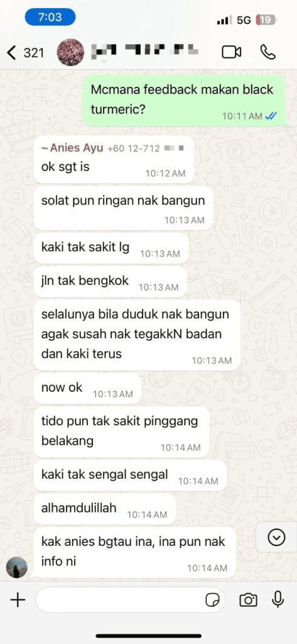Tap the back arrow next to 321
Image resolution: width=297 pixels, height=644 pixels.
coord(11,53)
